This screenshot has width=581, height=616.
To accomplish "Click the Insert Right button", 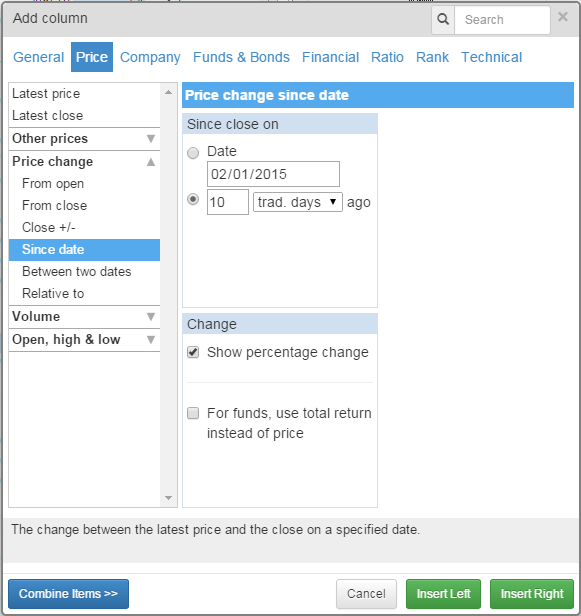I will coord(532,594).
